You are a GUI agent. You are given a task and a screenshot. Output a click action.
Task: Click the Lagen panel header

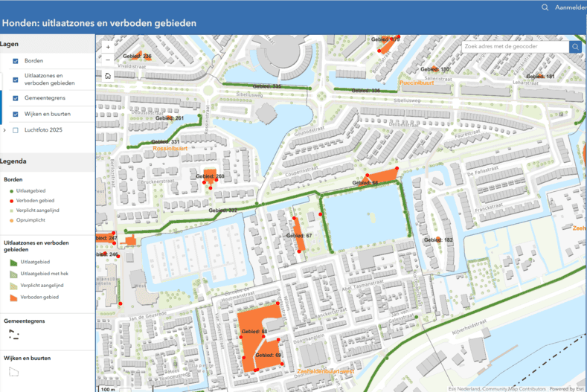(10, 44)
